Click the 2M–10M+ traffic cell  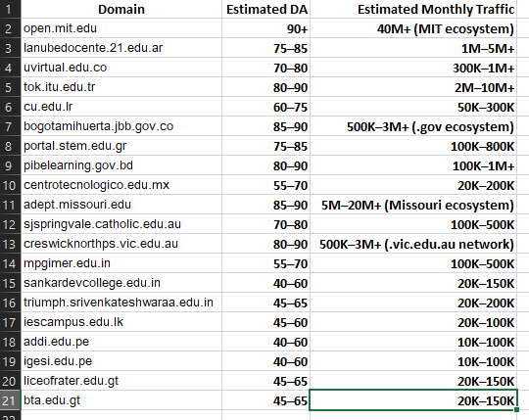click(413, 87)
